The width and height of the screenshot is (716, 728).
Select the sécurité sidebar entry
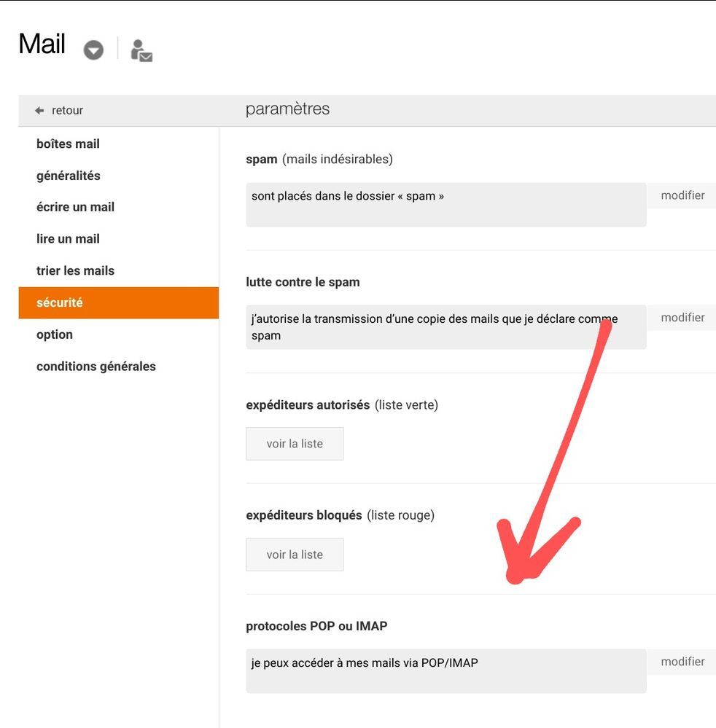click(59, 301)
